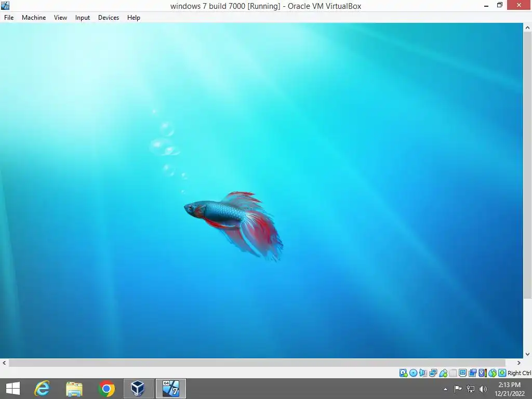
Task: Click the CPU virtualization status icon
Action: [x=483, y=373]
